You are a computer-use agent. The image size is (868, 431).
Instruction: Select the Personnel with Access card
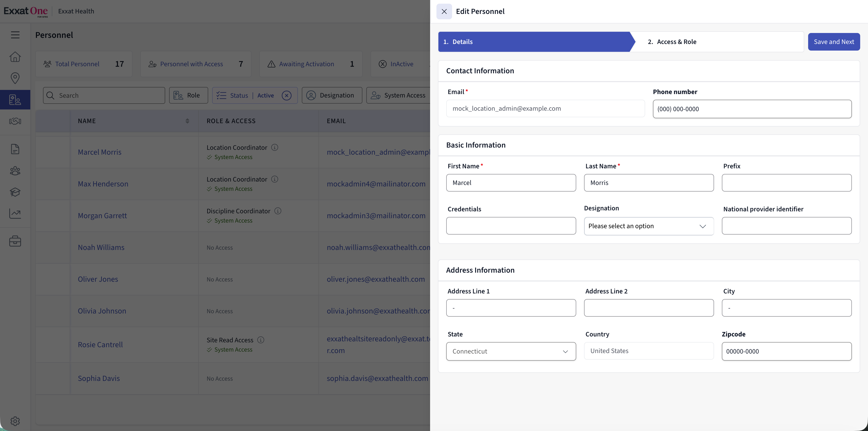195,64
